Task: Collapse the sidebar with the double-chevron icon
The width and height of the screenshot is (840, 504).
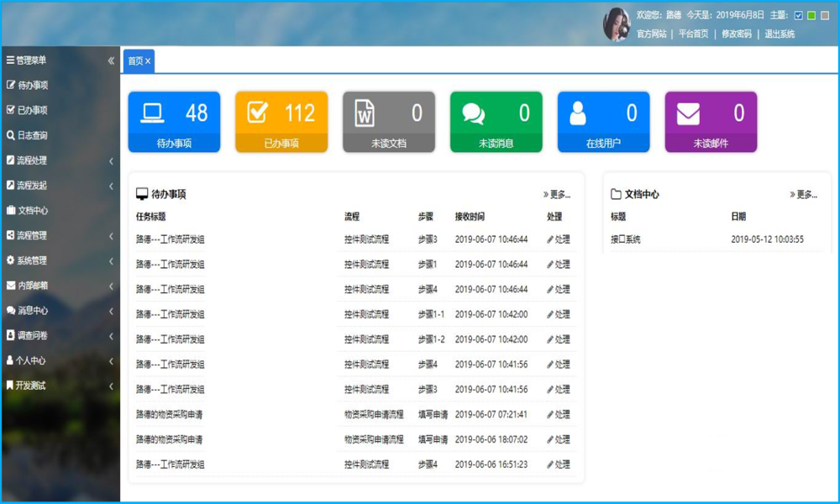Action: pos(111,60)
